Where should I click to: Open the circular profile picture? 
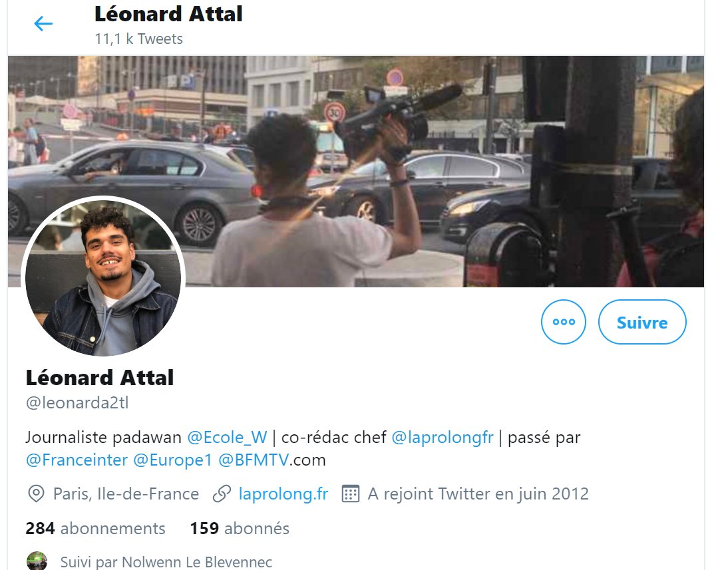coord(103,276)
